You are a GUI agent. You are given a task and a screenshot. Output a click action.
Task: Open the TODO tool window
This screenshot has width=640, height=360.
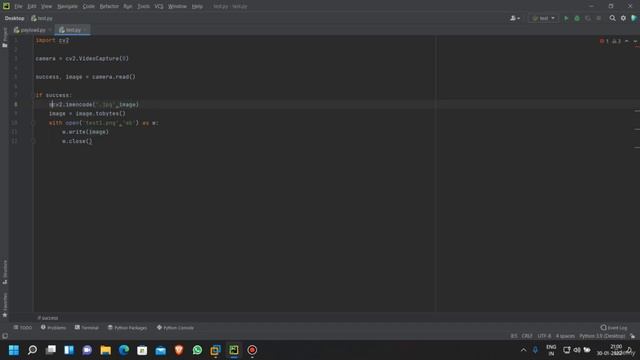(x=22, y=328)
